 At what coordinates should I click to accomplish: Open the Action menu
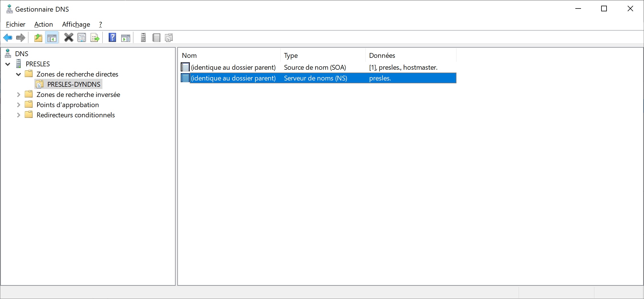pos(43,24)
